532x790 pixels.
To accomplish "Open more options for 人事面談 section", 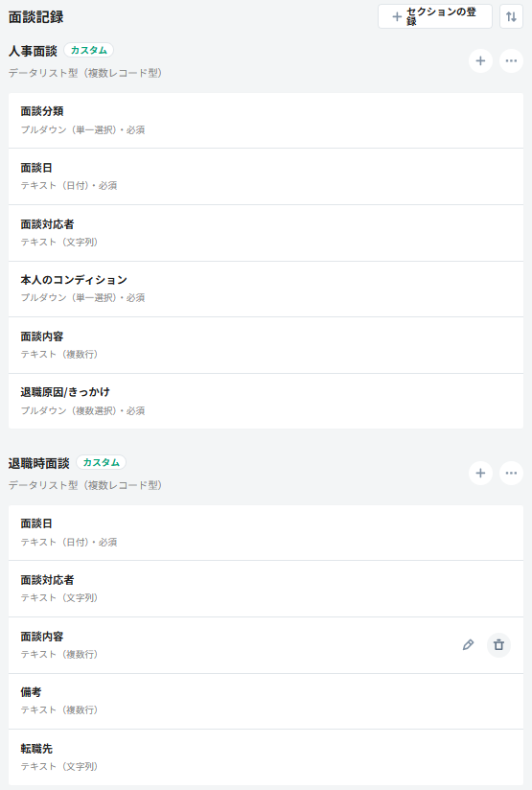I will (x=511, y=61).
